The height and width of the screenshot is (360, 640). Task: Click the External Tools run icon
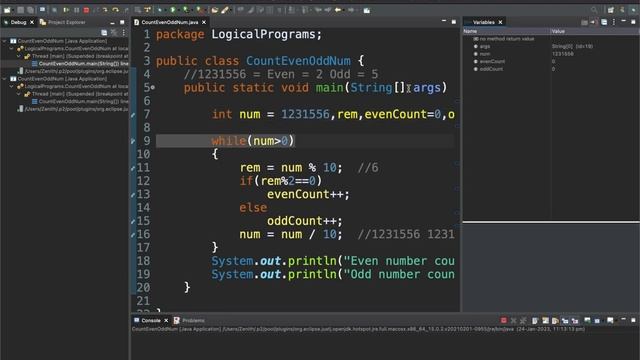(199, 10)
